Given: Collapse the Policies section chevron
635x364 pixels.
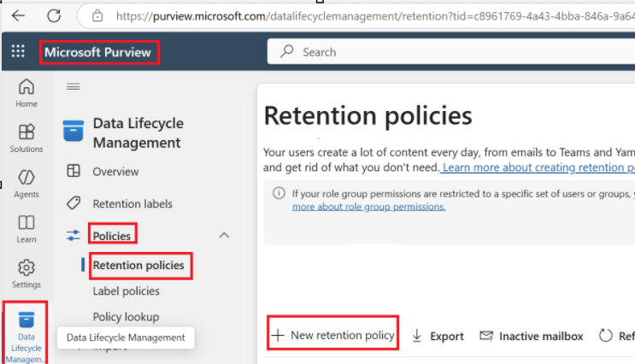Looking at the screenshot, I should coord(224,235).
